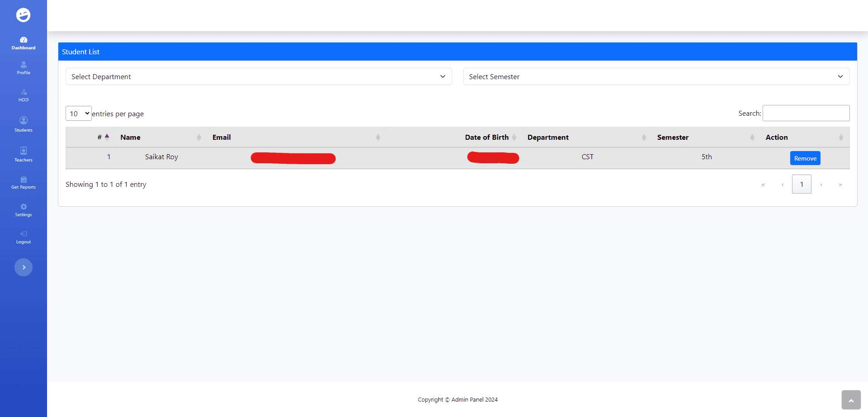Open Settings gear in sidebar
868x417 pixels.
(x=24, y=207)
